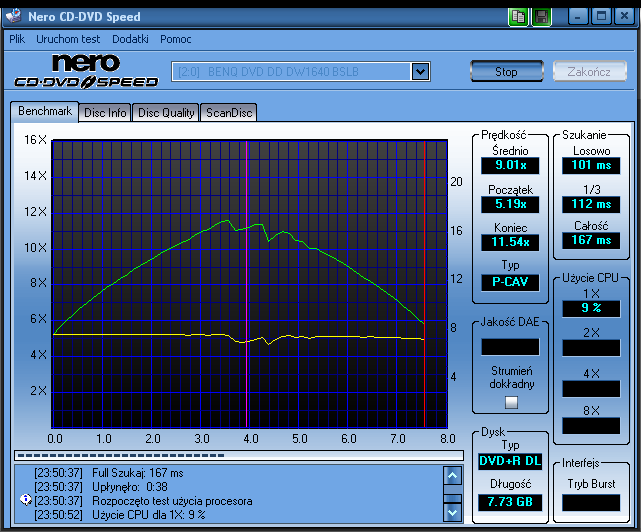
Task: Click the 1/3 seek 112 ms value
Action: pos(591,204)
